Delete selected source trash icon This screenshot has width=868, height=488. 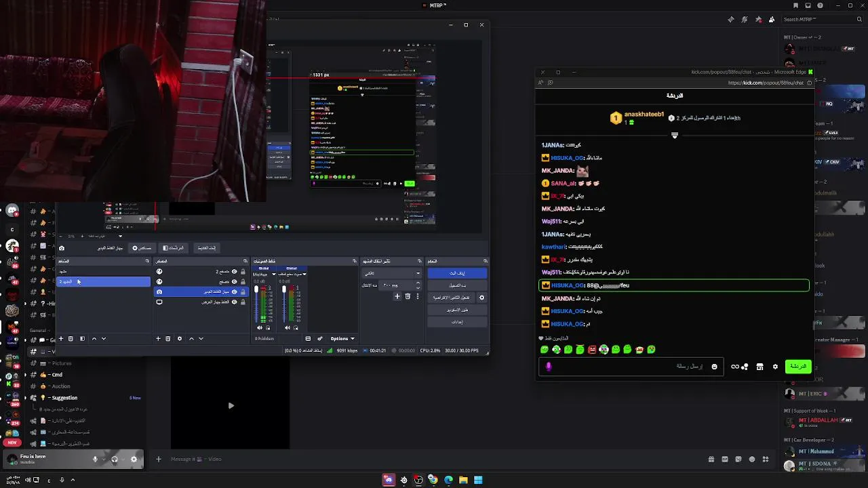coord(167,338)
